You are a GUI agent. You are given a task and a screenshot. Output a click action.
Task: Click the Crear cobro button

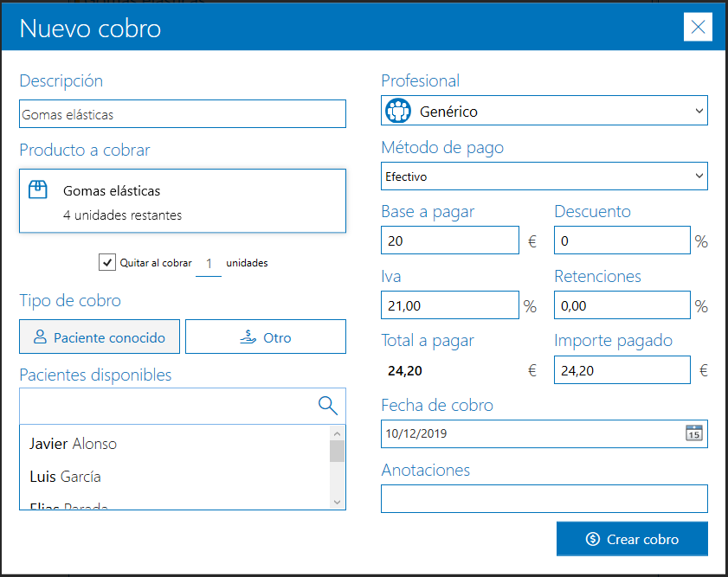click(632, 538)
